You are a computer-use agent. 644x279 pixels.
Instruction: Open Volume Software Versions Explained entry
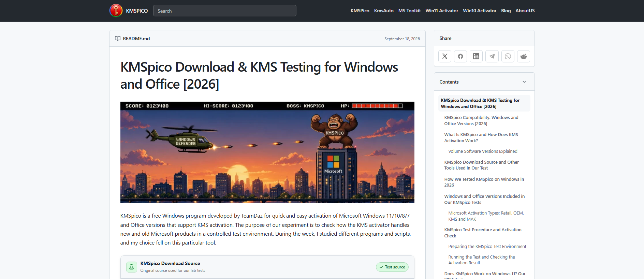coord(483,151)
